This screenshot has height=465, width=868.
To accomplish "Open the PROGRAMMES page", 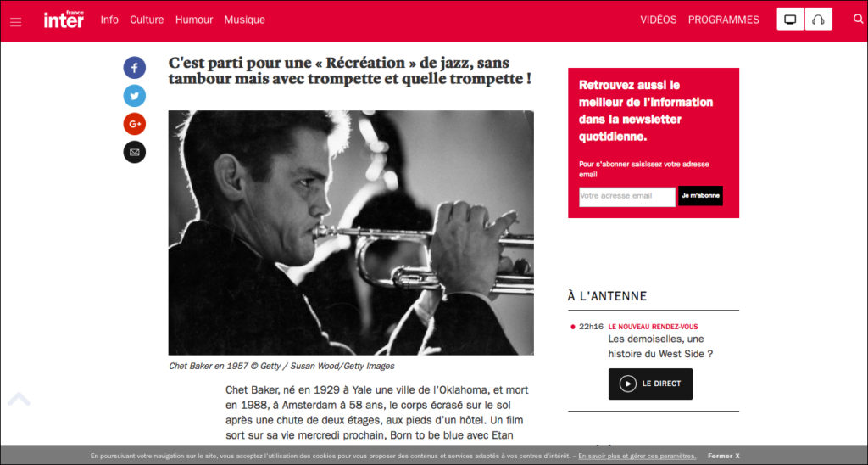I will click(x=724, y=20).
